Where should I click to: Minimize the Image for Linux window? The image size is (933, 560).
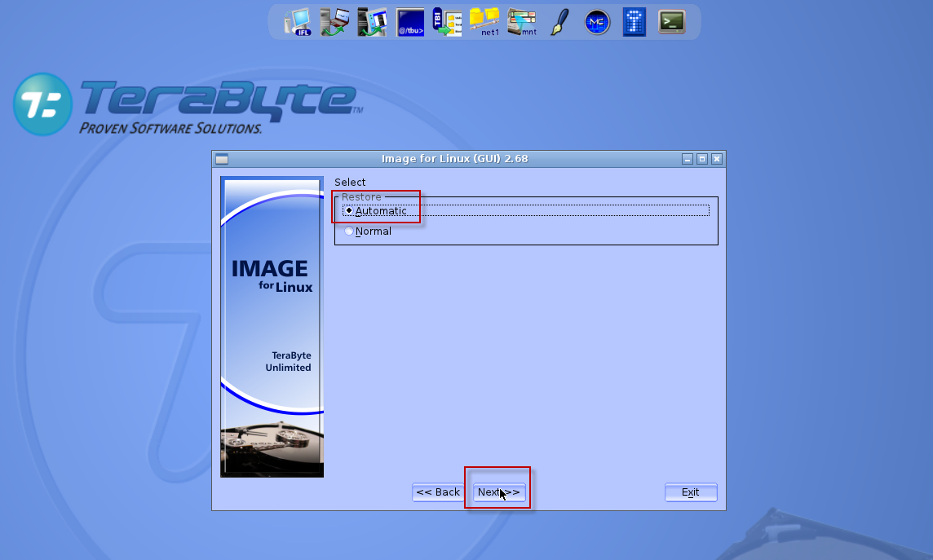(x=688, y=159)
